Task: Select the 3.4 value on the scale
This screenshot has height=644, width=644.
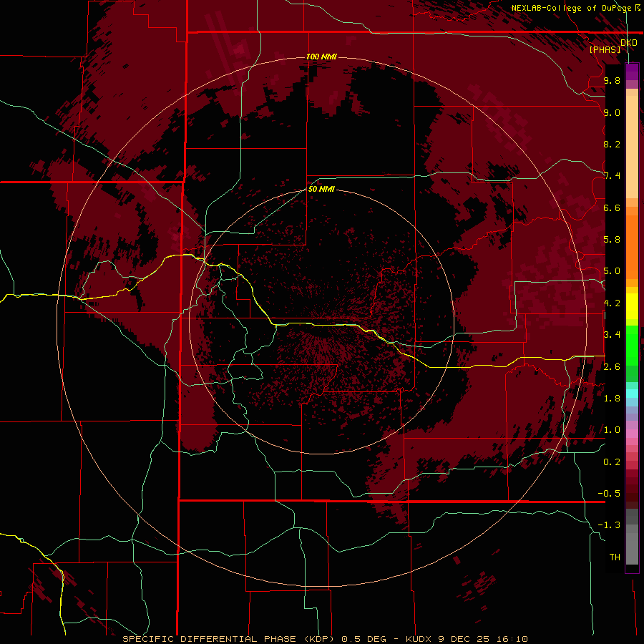Action: (x=612, y=335)
